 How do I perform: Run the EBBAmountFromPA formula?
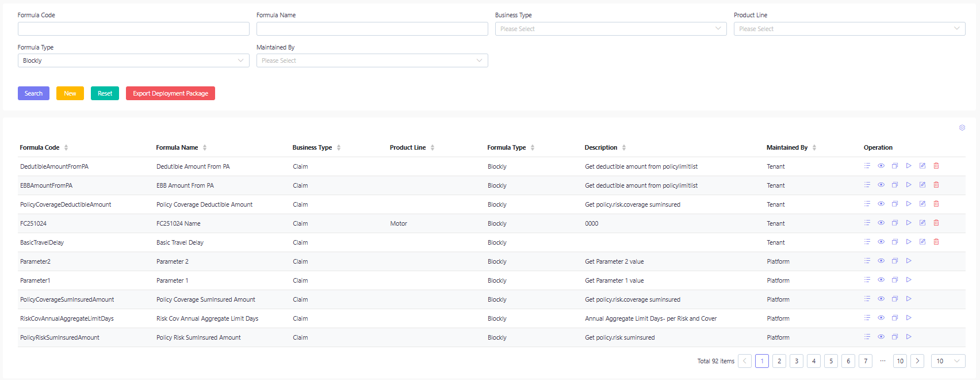[x=909, y=185]
